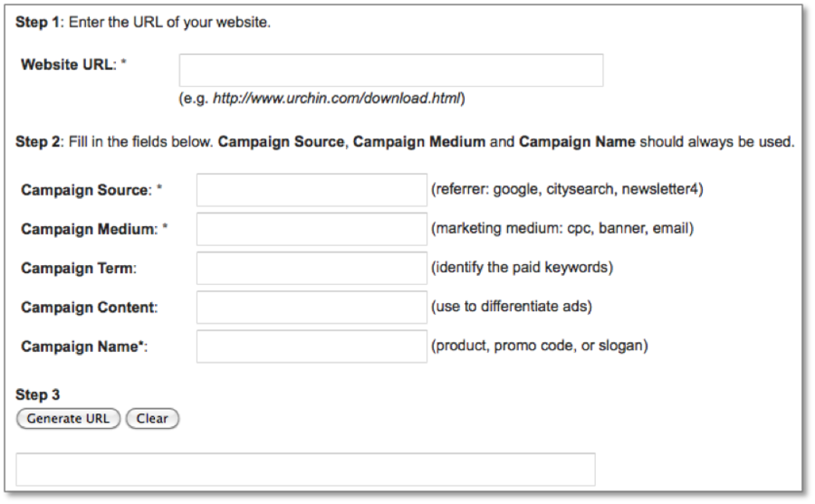This screenshot has height=504, width=815.
Task: Click the 'identify the paid keywords' hint
Action: 523,268
